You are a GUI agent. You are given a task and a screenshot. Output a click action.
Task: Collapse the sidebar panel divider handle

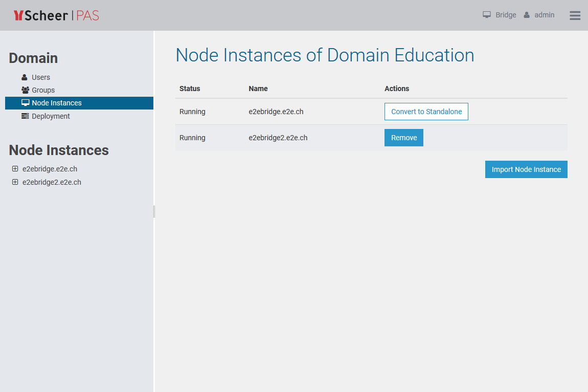[x=153, y=210]
